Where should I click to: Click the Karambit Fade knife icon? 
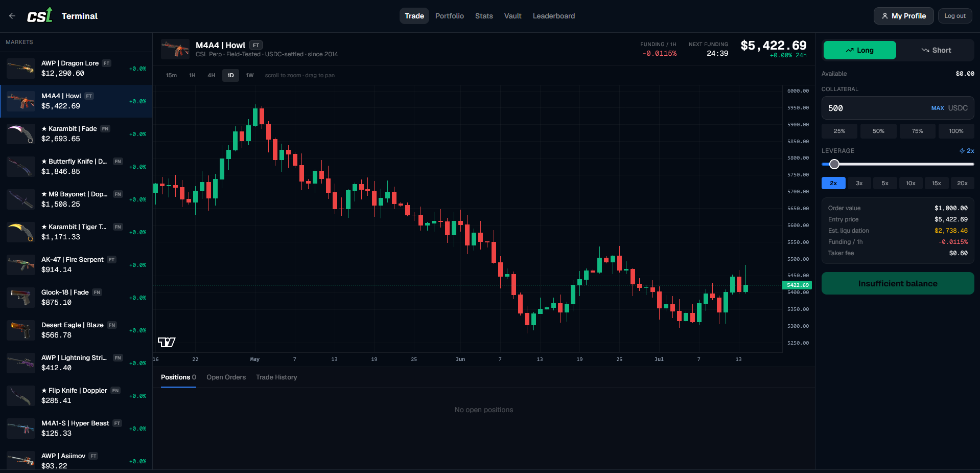(21, 133)
